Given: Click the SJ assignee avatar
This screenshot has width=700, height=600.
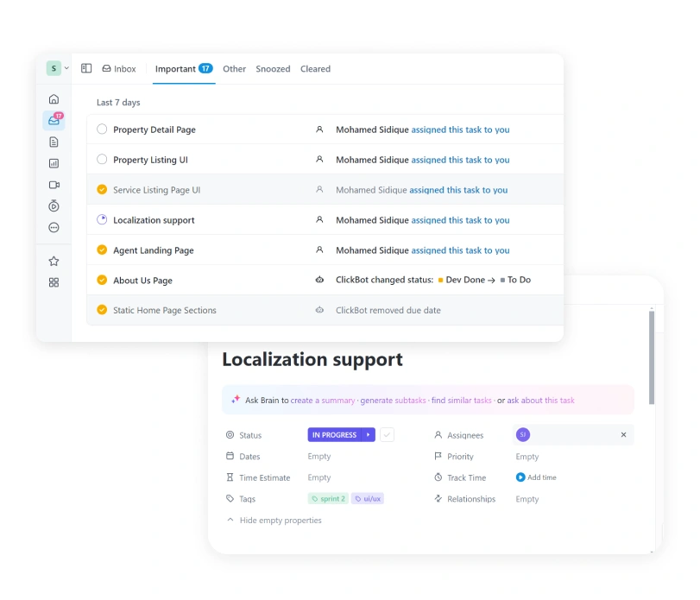Looking at the screenshot, I should pyautogui.click(x=523, y=434).
